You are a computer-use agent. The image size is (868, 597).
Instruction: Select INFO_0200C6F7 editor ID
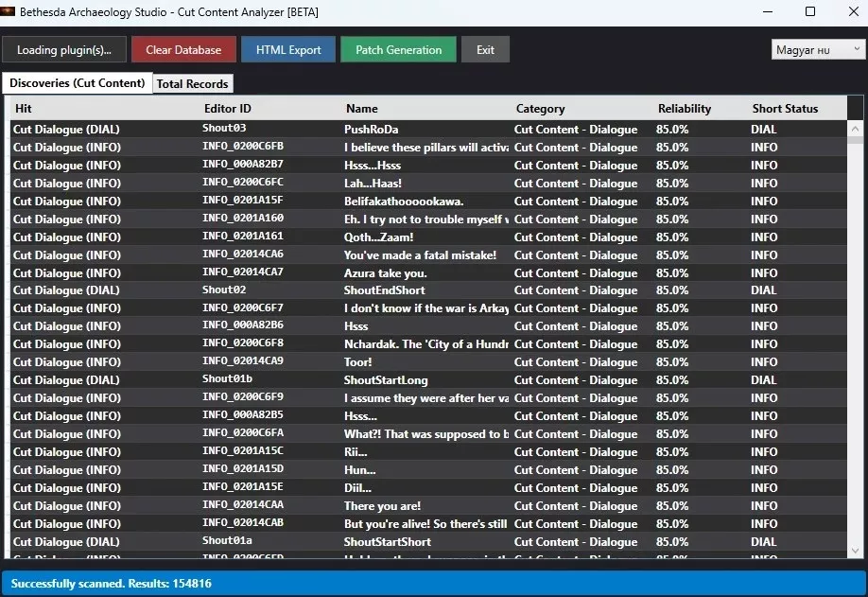[242, 307]
